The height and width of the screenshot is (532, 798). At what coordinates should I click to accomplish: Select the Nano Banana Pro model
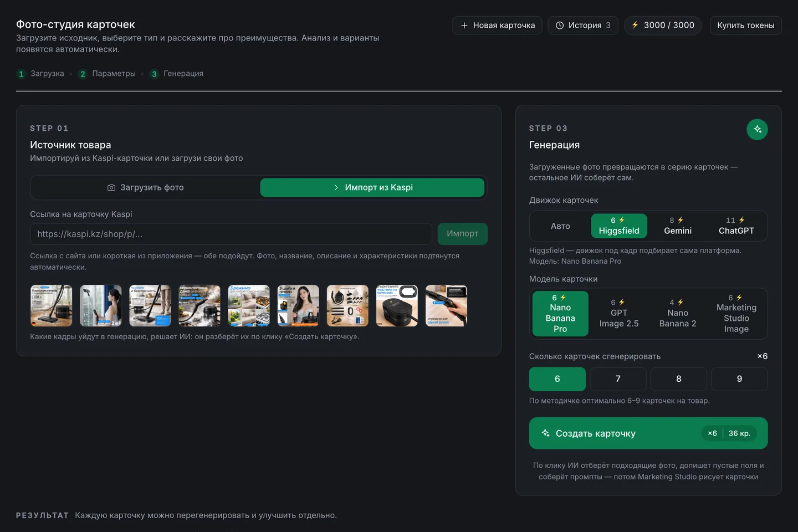pyautogui.click(x=560, y=314)
